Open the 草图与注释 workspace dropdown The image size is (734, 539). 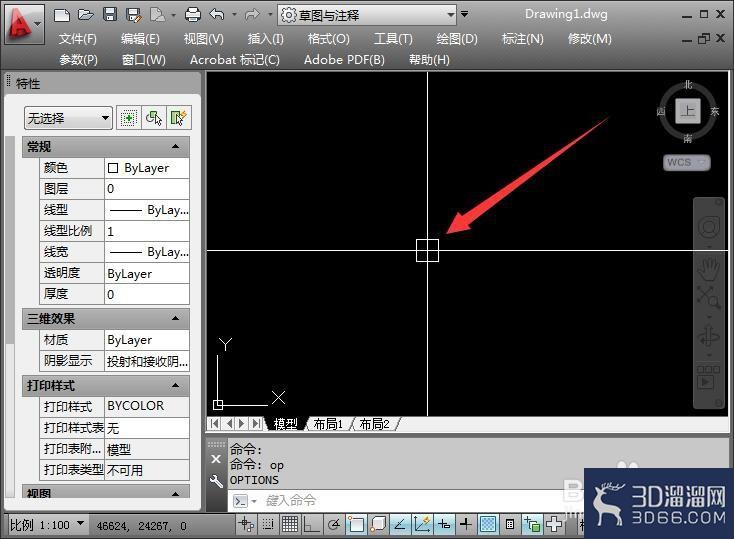click(367, 15)
